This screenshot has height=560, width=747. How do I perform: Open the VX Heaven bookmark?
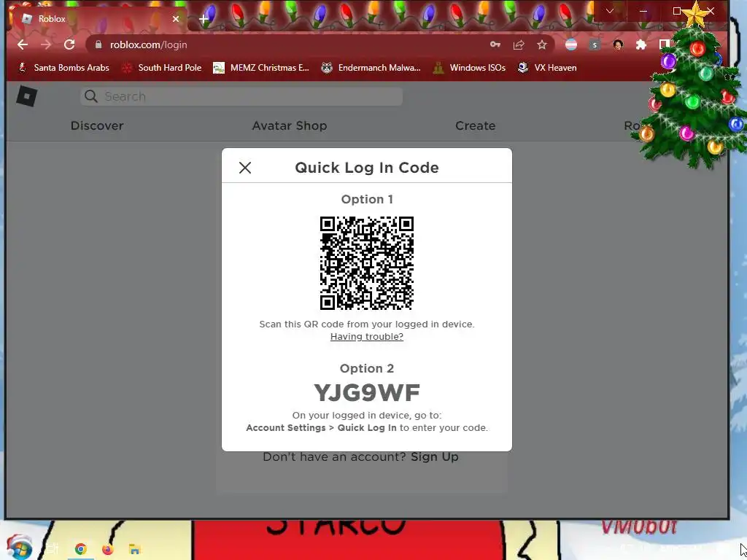point(547,68)
